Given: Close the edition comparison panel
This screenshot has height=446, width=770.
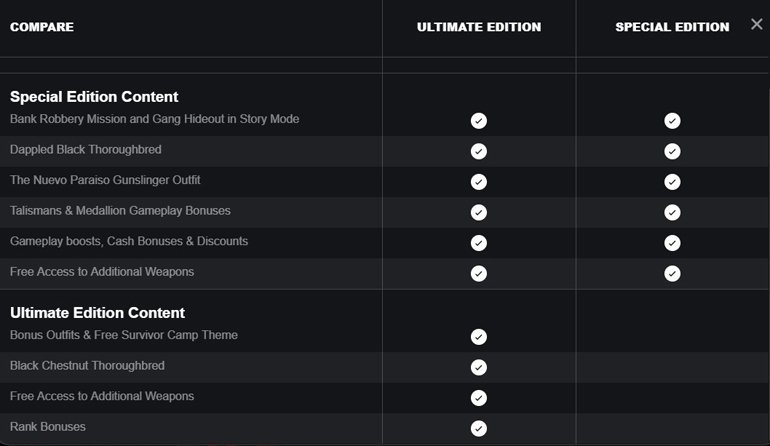Looking at the screenshot, I should (756, 25).
